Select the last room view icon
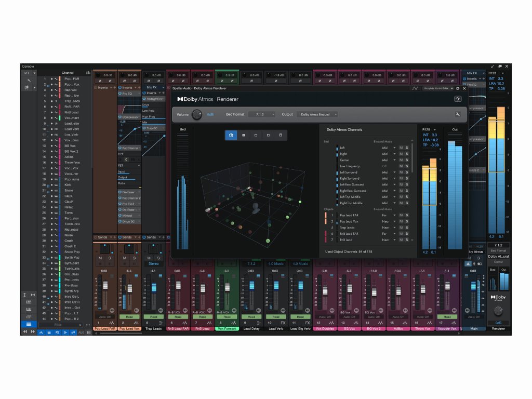 coord(281,135)
